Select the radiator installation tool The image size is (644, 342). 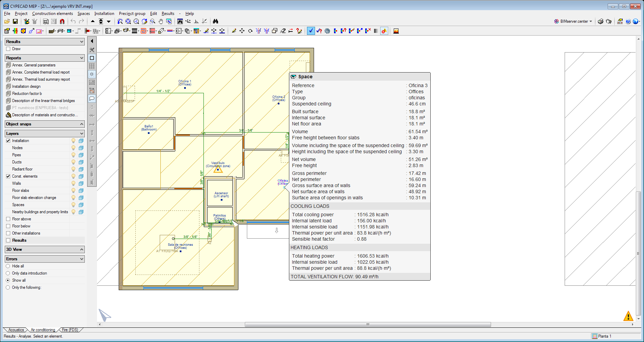(135, 31)
